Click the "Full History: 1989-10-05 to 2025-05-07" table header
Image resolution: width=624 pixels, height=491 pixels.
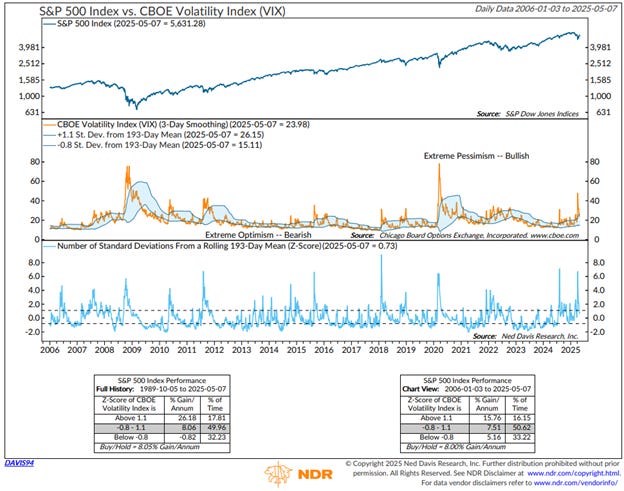click(x=161, y=389)
